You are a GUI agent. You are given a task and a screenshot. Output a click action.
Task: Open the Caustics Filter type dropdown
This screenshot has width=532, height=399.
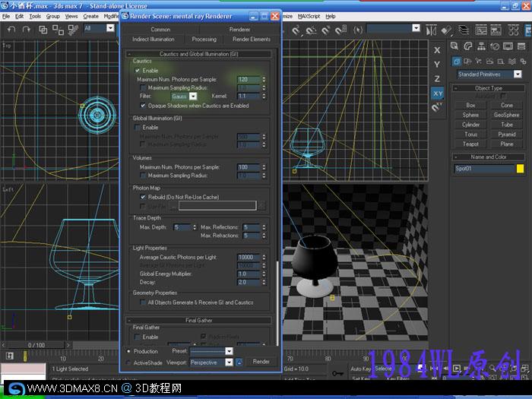193,97
